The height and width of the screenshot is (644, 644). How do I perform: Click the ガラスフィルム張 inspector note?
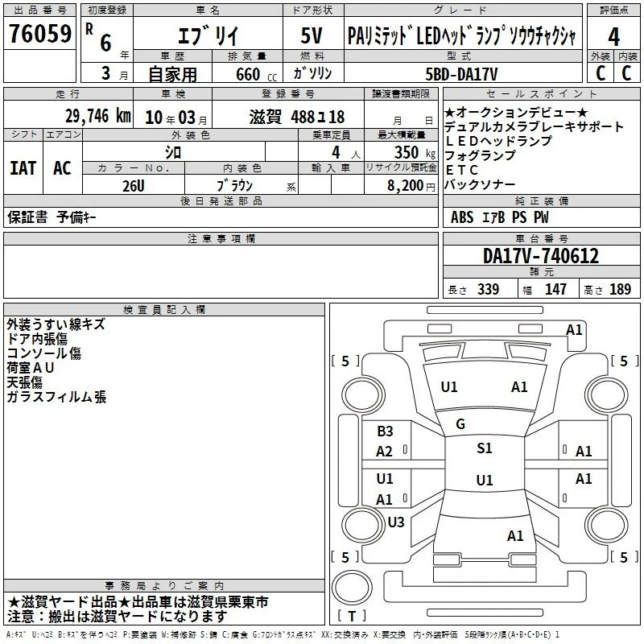56,397
